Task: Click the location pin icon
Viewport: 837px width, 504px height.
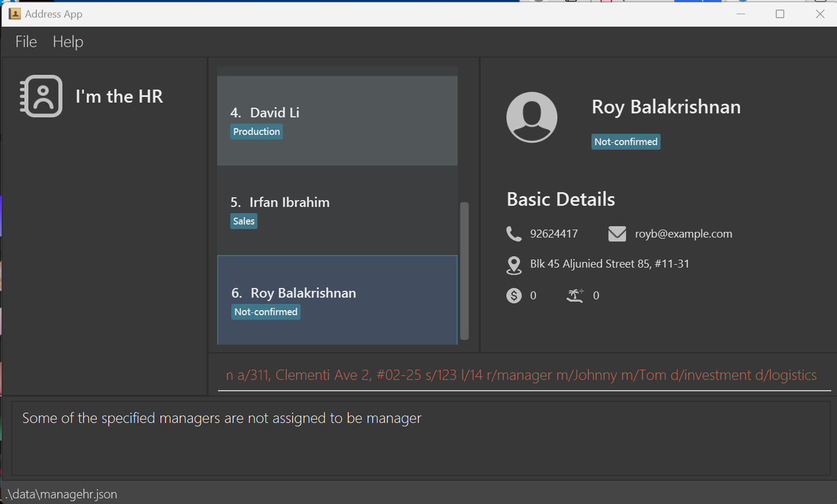Action: pos(514,264)
